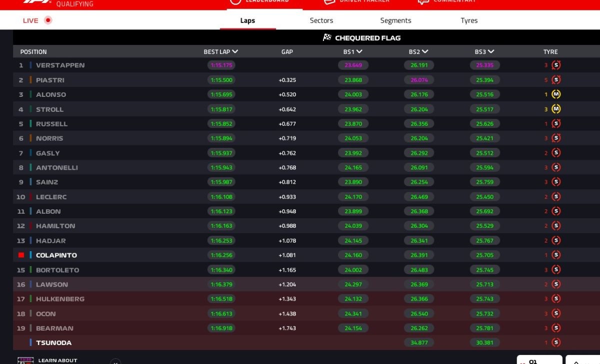Viewport: 600px width, 364px height.
Task: Click Verstappen's purple best lap time
Action: (221, 65)
